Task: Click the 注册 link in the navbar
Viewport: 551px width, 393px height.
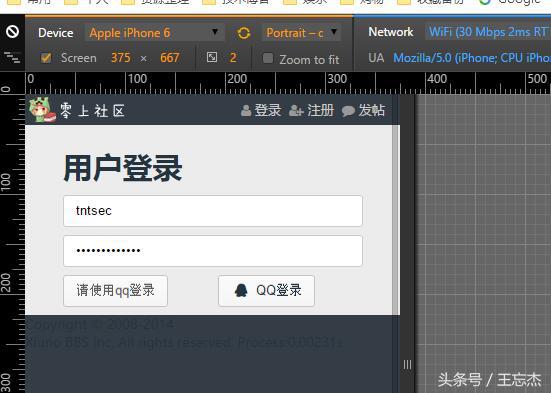Action: pos(320,110)
